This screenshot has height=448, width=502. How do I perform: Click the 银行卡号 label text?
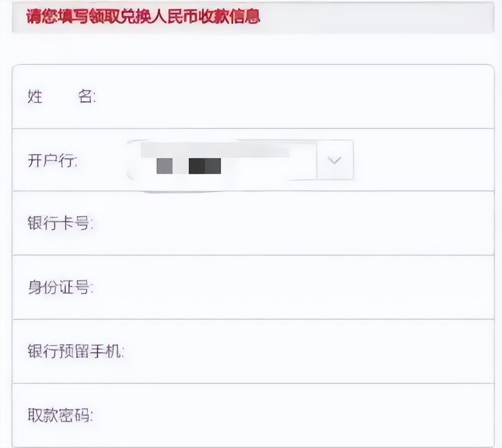pos(60,224)
